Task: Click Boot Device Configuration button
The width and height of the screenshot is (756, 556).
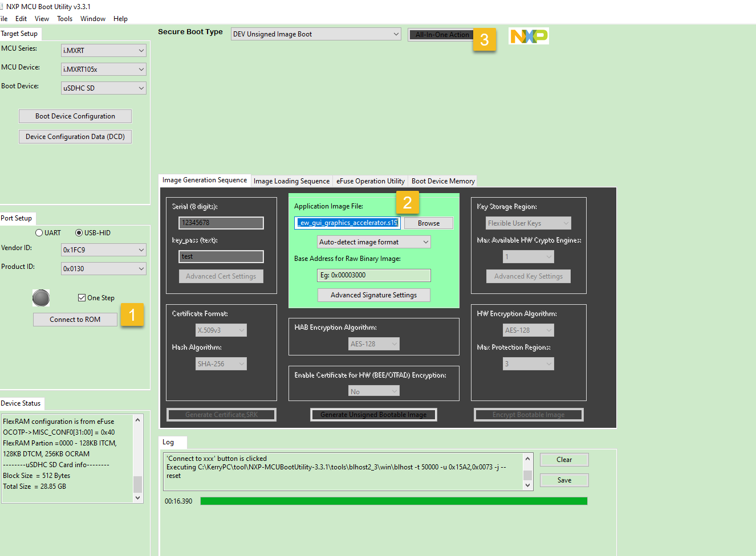Action: tap(75, 116)
